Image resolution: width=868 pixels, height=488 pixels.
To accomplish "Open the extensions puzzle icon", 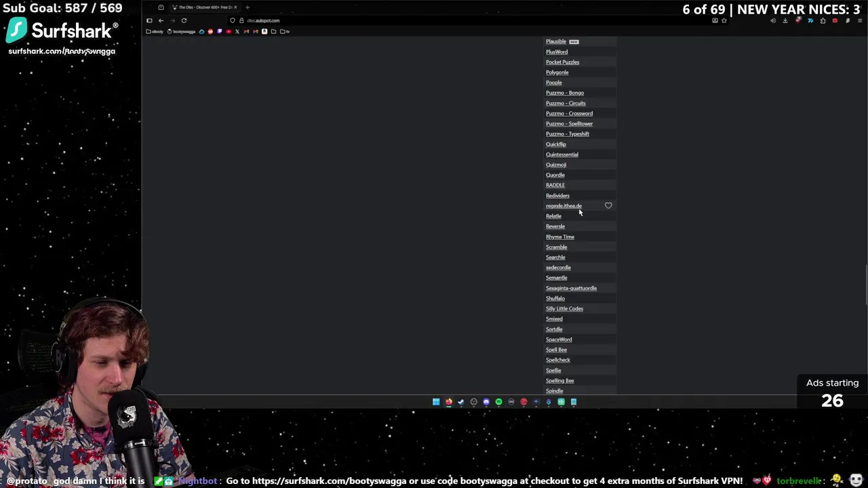I will point(823,20).
